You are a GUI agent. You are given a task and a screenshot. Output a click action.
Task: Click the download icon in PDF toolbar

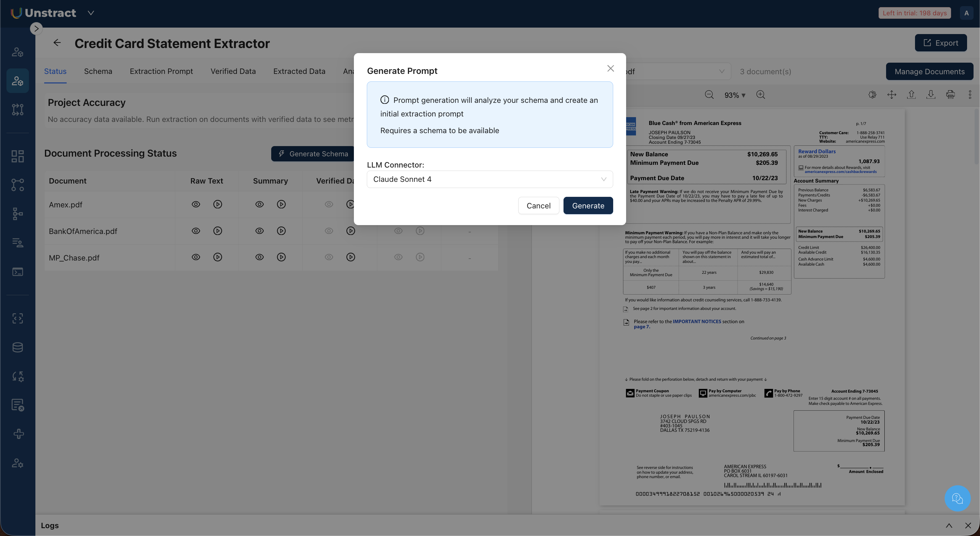931,95
